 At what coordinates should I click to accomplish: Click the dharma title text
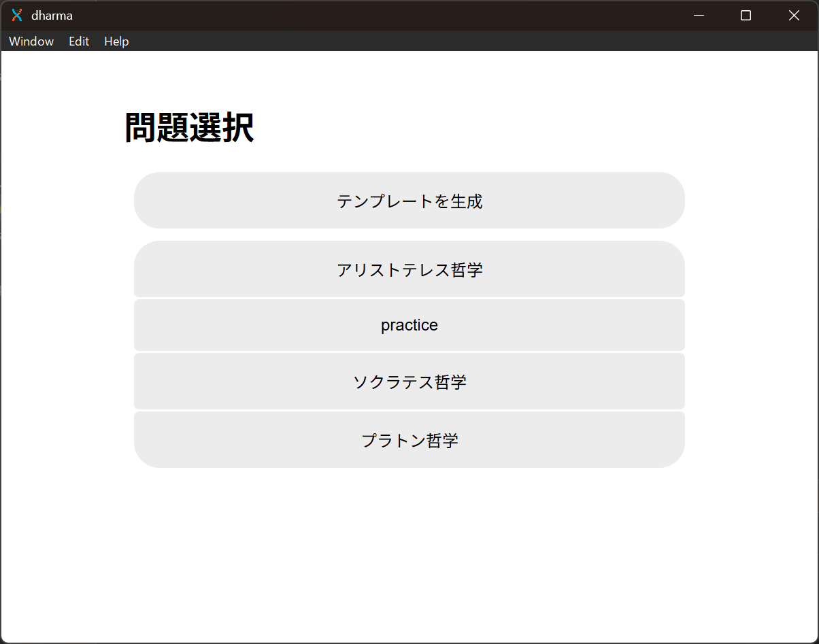coord(52,16)
